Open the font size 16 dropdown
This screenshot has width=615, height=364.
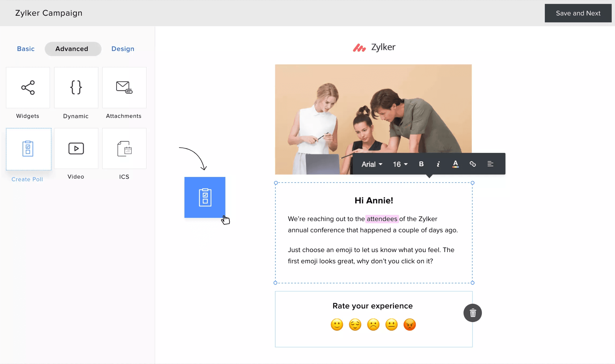[x=400, y=164]
